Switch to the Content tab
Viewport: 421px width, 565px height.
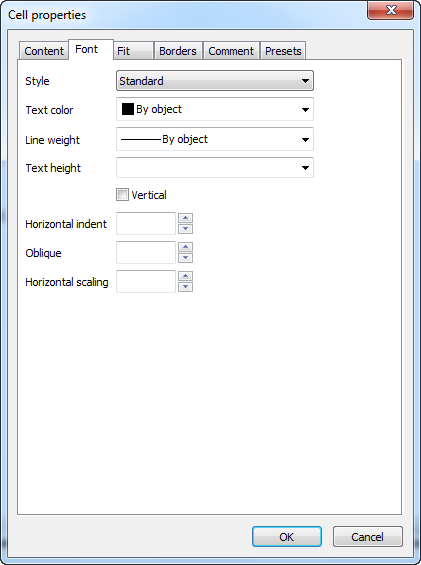44,51
